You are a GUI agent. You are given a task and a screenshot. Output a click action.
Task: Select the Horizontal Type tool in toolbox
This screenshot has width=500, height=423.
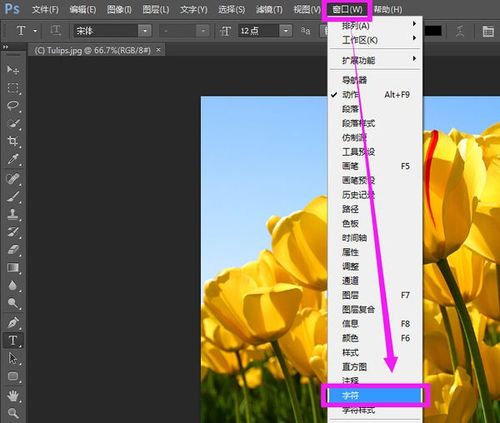pos(13,340)
